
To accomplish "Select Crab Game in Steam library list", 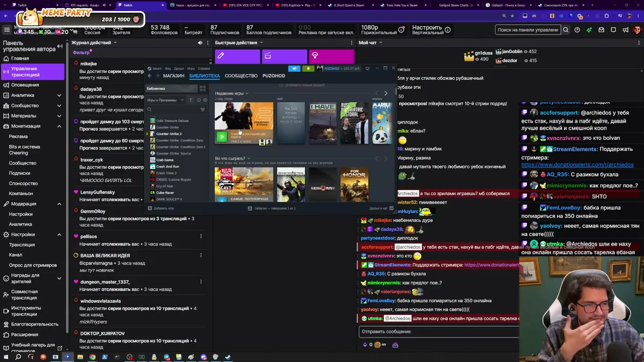I will (165, 160).
